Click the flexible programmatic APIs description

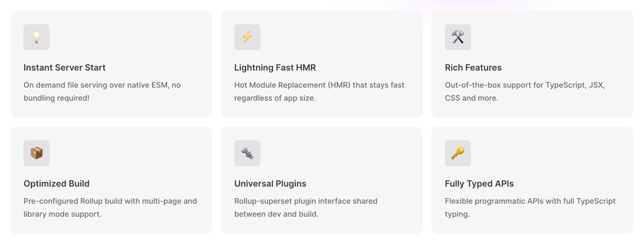[530, 208]
